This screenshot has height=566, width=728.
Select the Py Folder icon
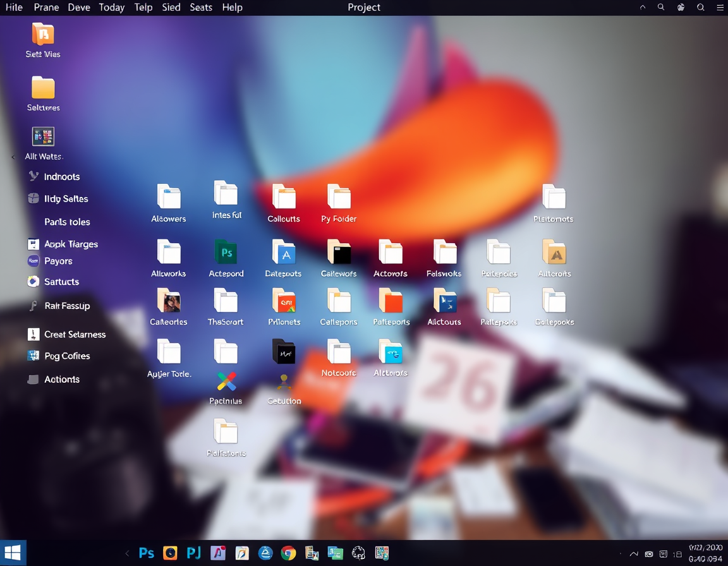click(339, 196)
